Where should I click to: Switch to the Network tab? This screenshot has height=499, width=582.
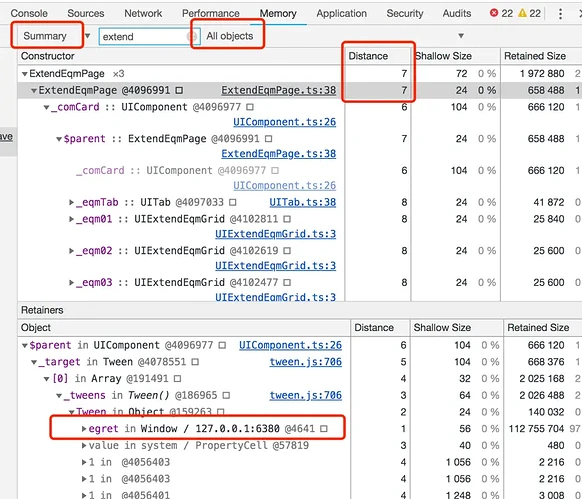point(143,13)
